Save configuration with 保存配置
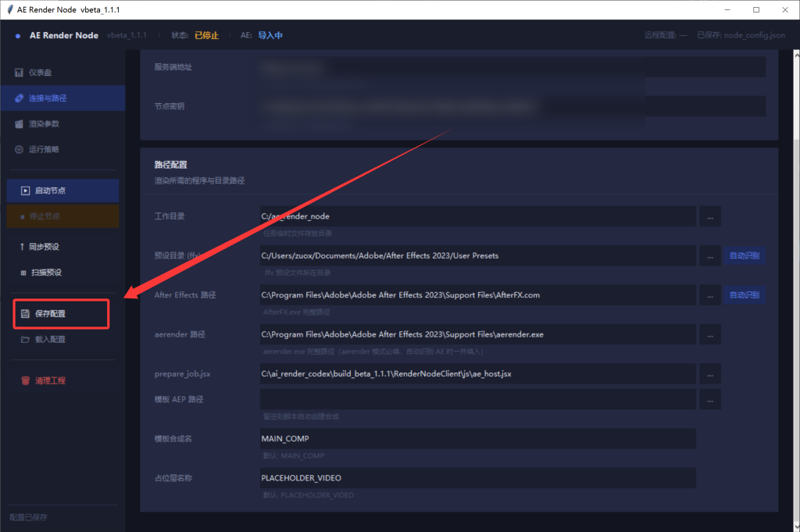This screenshot has width=800, height=532. (50, 313)
